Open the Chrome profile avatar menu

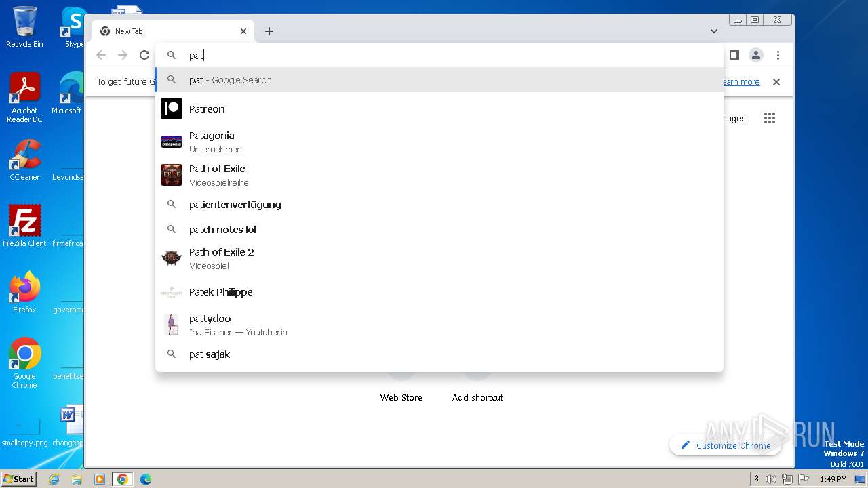point(756,55)
